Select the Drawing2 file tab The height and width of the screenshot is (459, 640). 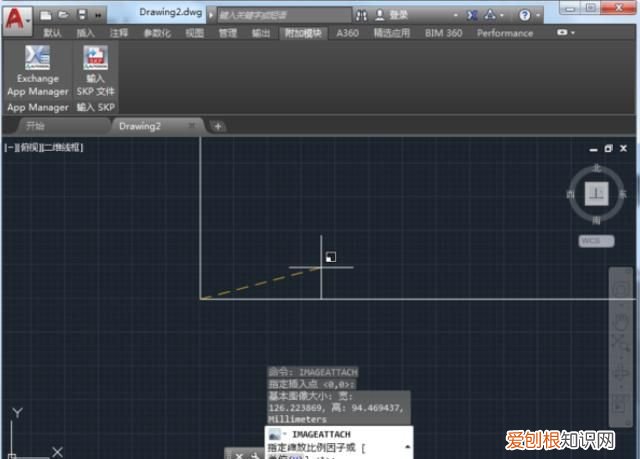pos(140,126)
